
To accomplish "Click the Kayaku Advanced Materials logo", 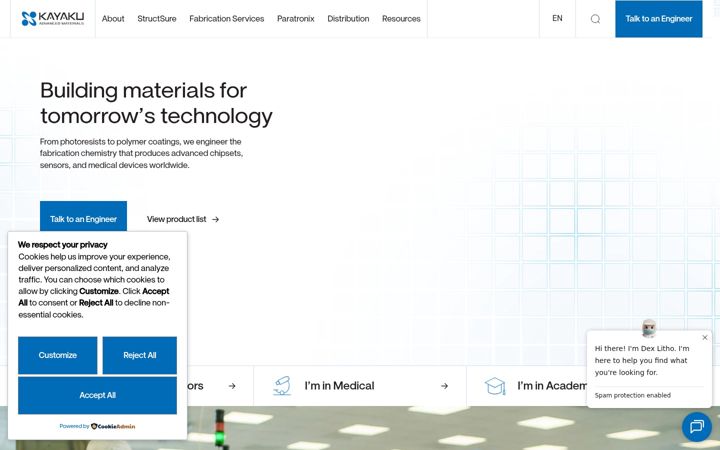I will pyautogui.click(x=53, y=18).
